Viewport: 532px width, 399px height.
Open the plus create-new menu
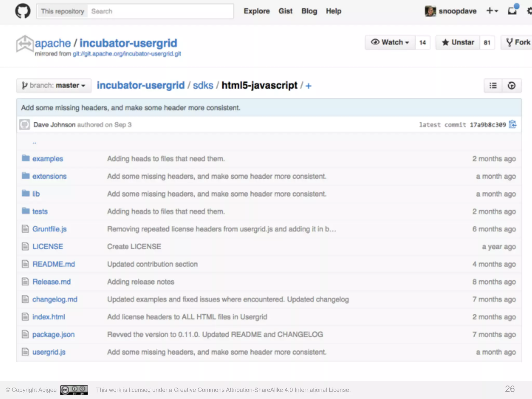[492, 11]
